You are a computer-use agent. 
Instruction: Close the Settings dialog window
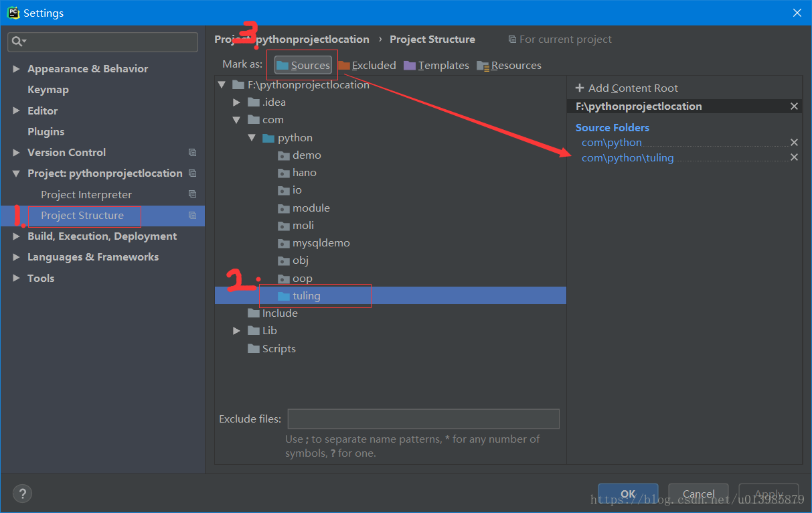point(797,13)
